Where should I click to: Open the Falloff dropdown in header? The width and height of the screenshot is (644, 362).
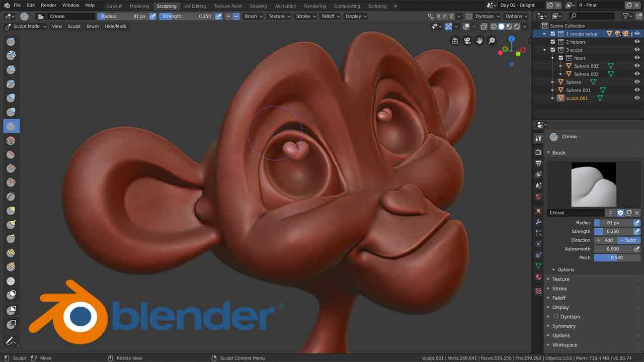tap(331, 16)
